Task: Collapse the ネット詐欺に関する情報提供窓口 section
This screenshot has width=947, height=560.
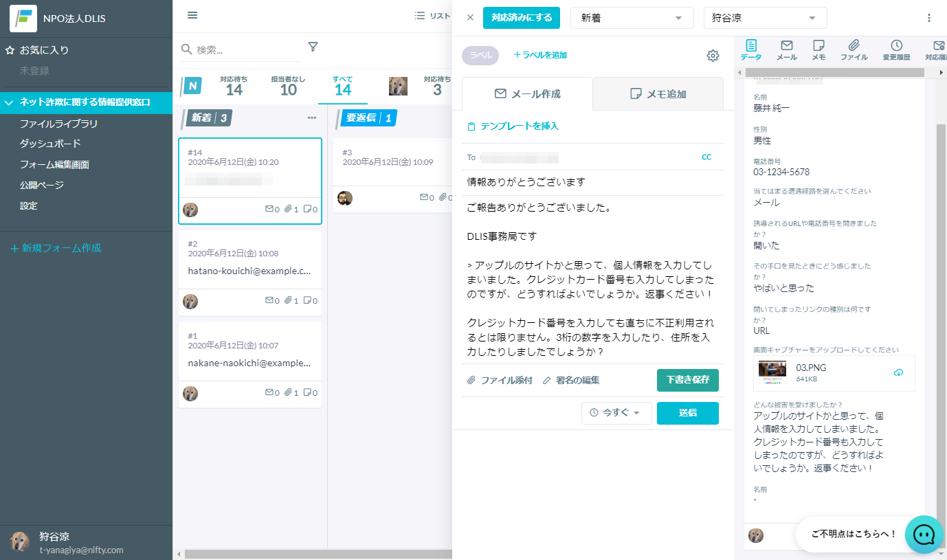Action: (x=9, y=102)
